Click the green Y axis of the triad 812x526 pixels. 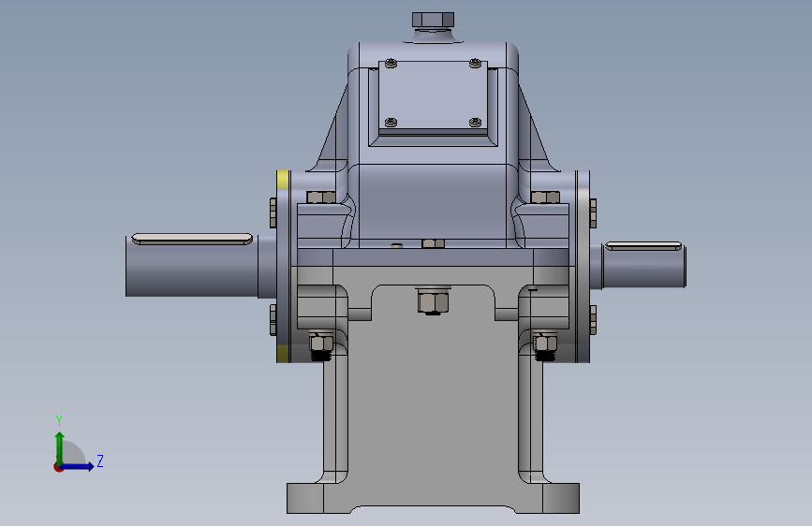click(60, 447)
